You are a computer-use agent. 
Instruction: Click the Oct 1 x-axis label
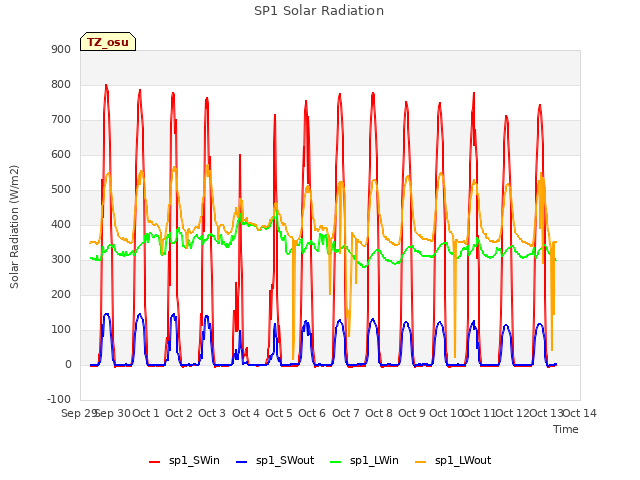[x=146, y=413]
